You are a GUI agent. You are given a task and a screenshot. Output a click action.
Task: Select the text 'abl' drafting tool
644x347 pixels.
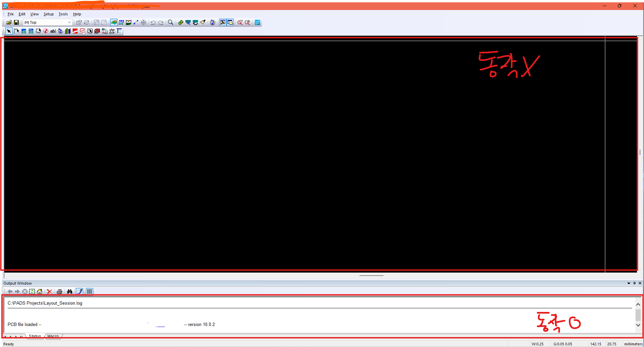click(x=53, y=31)
